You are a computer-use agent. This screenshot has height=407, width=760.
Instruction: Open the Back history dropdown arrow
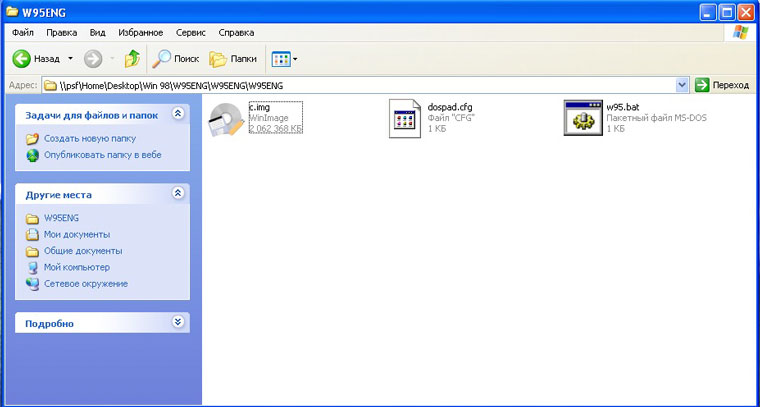[70, 59]
